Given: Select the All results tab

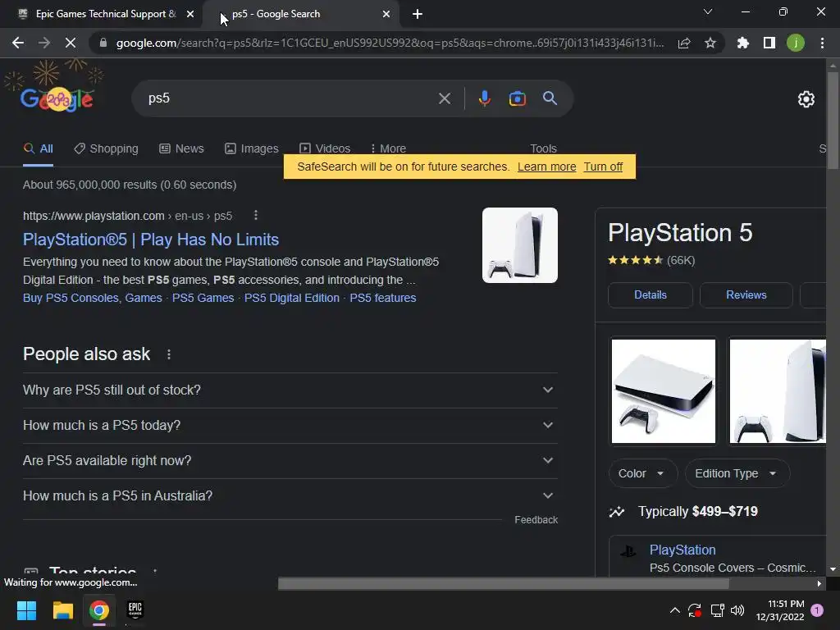Looking at the screenshot, I should point(38,148).
